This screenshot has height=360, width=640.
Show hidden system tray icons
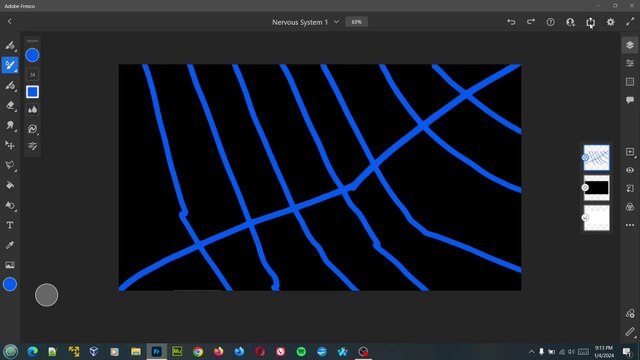[x=531, y=351]
